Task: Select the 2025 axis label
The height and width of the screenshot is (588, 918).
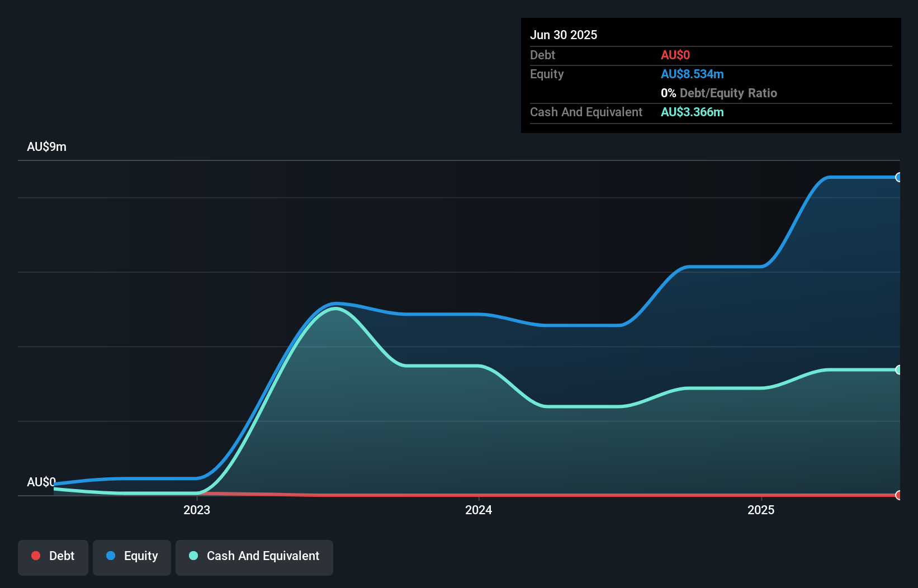Action: (x=761, y=510)
